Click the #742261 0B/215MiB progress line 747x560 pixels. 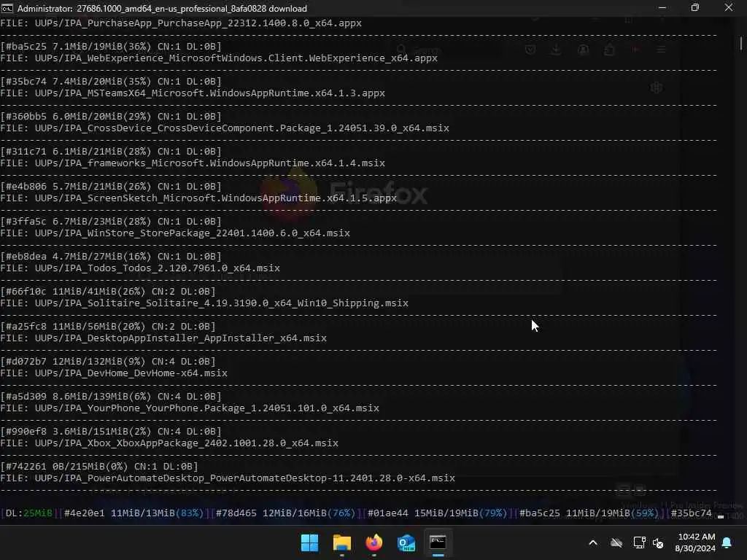[x=99, y=466]
